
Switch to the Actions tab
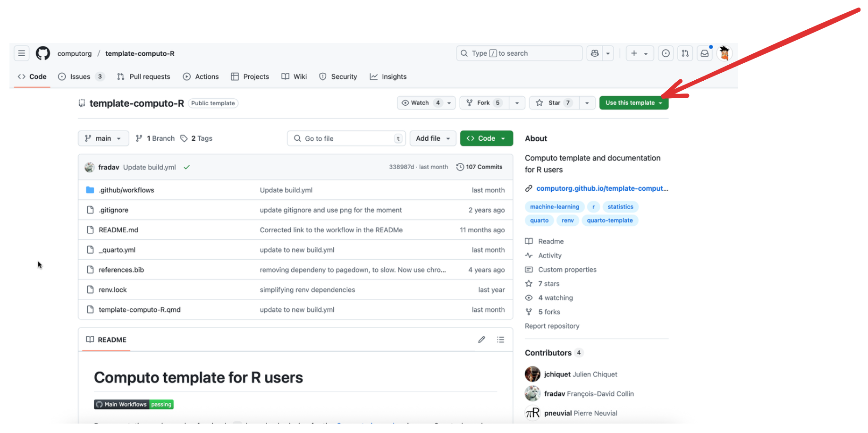click(x=201, y=76)
